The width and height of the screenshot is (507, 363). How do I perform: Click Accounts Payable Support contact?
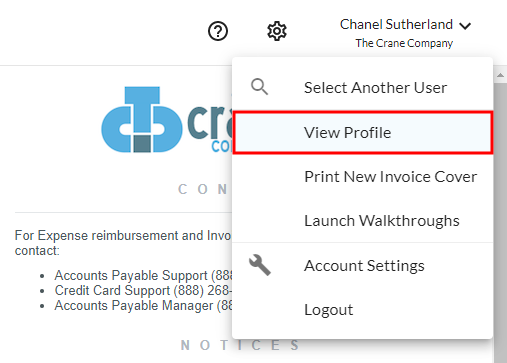(143, 276)
